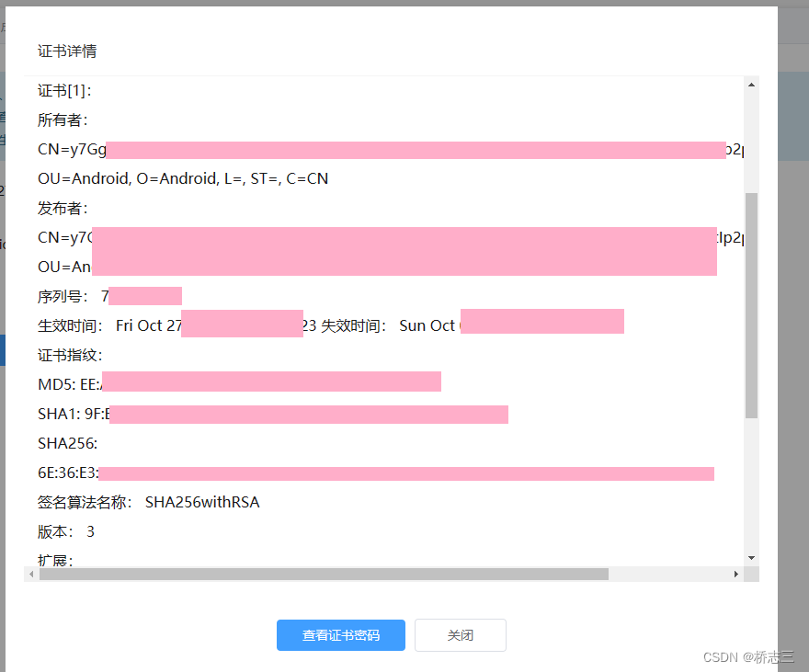Click the blue 查看证书密码 button
809x672 pixels.
(x=340, y=635)
